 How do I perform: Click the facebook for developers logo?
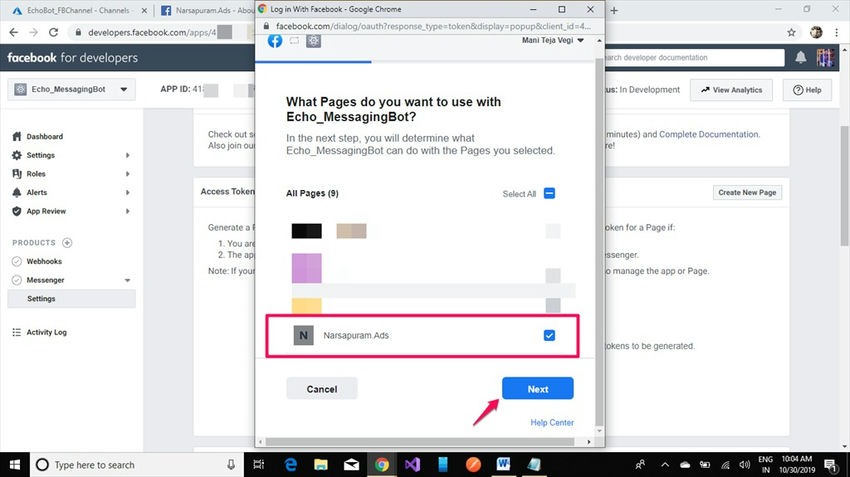pyautogui.click(x=73, y=57)
